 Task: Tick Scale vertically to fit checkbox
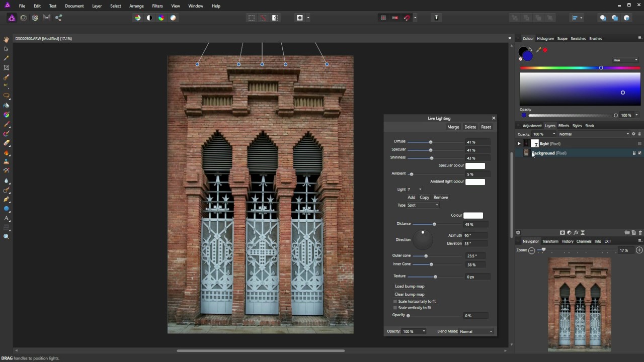395,308
